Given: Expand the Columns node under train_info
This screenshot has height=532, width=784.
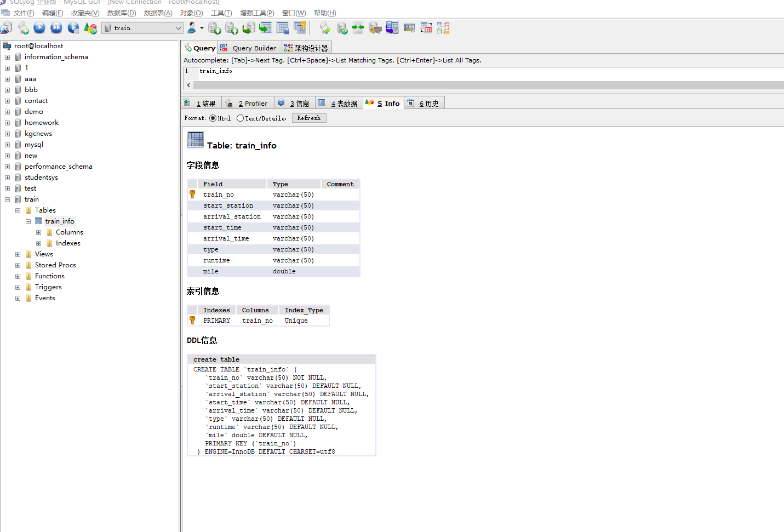Looking at the screenshot, I should tap(38, 232).
